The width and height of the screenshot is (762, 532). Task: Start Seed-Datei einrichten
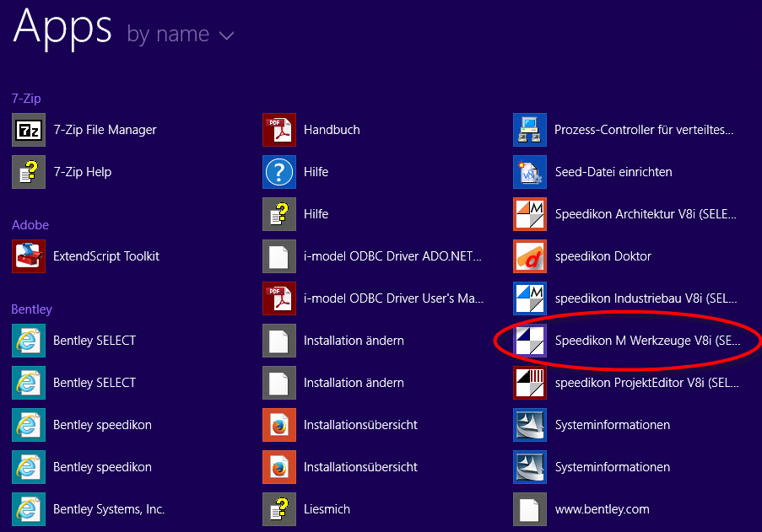tap(593, 172)
